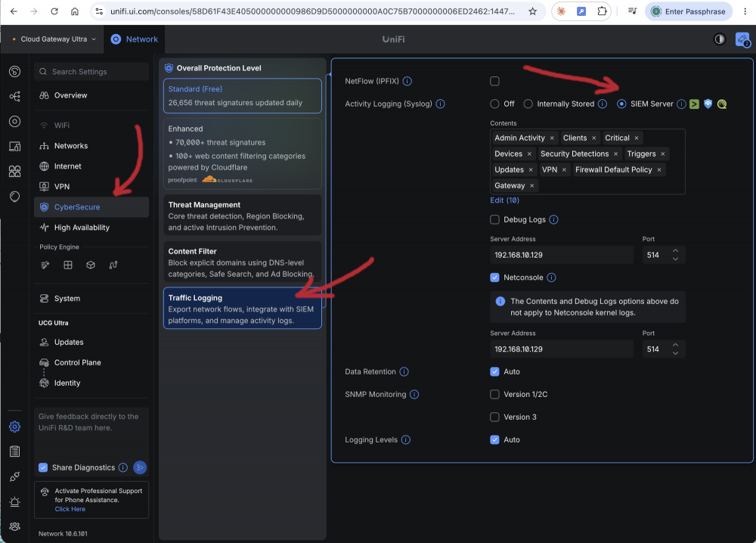
Task: Click the info icon beside Internally Stored
Action: [x=603, y=104]
